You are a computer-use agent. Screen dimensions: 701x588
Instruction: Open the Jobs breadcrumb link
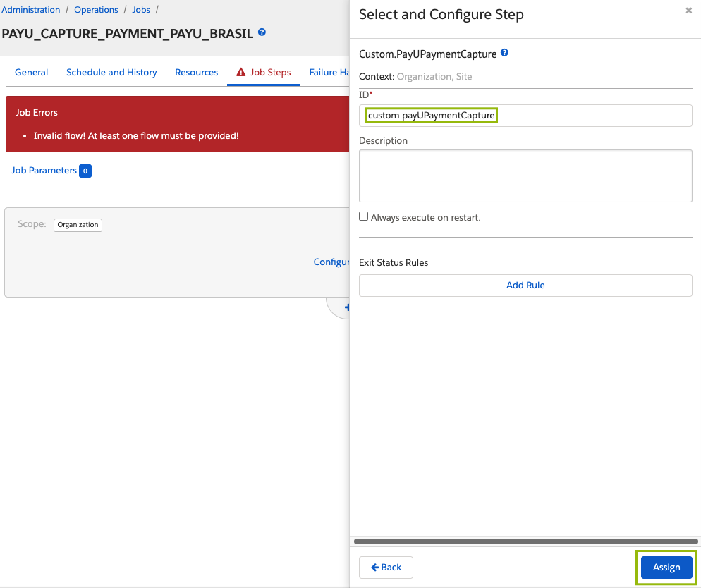[141, 10]
